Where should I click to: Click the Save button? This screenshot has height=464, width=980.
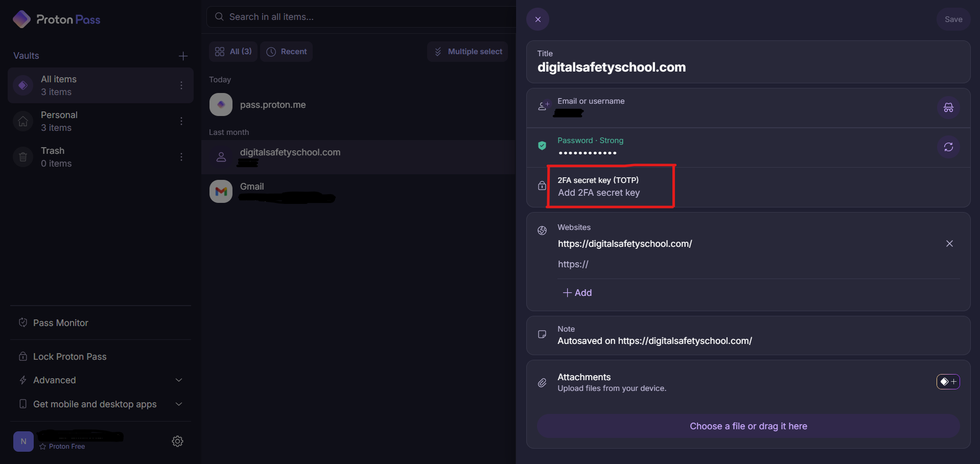tap(953, 19)
